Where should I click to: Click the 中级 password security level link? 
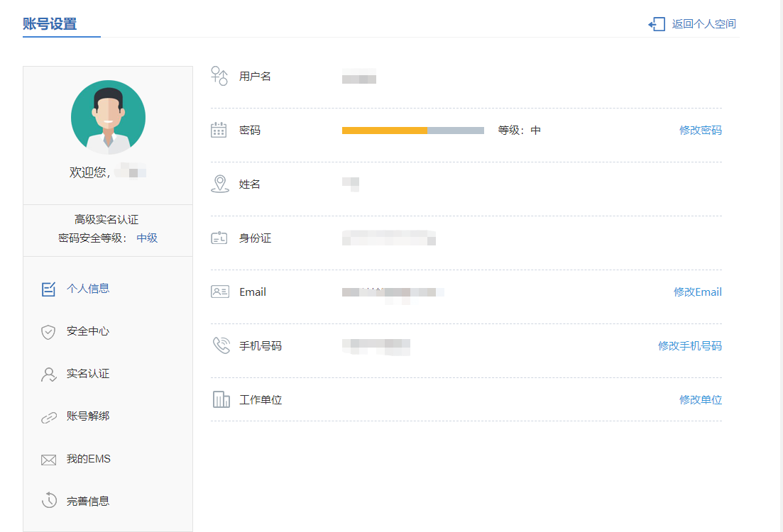147,238
